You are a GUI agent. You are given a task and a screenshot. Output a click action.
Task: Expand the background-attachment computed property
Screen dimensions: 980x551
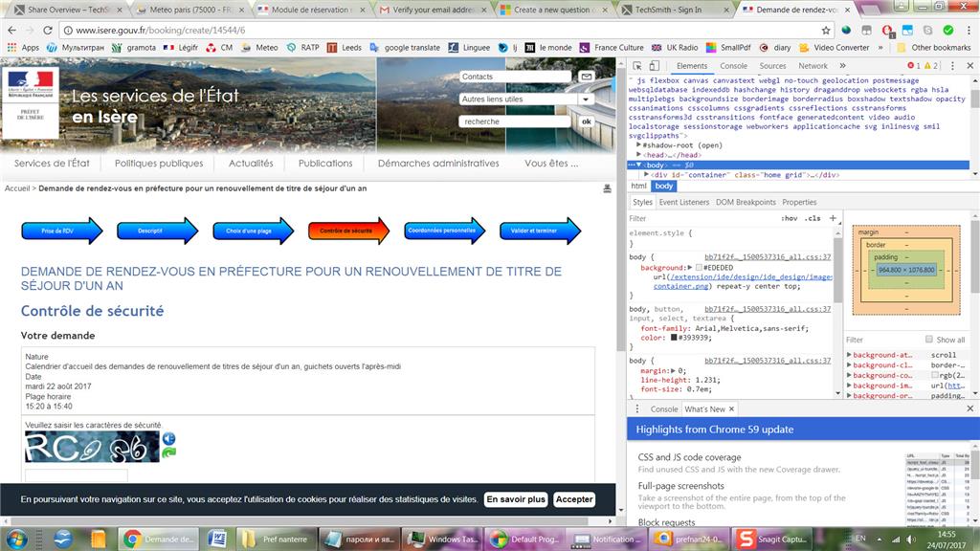849,355
